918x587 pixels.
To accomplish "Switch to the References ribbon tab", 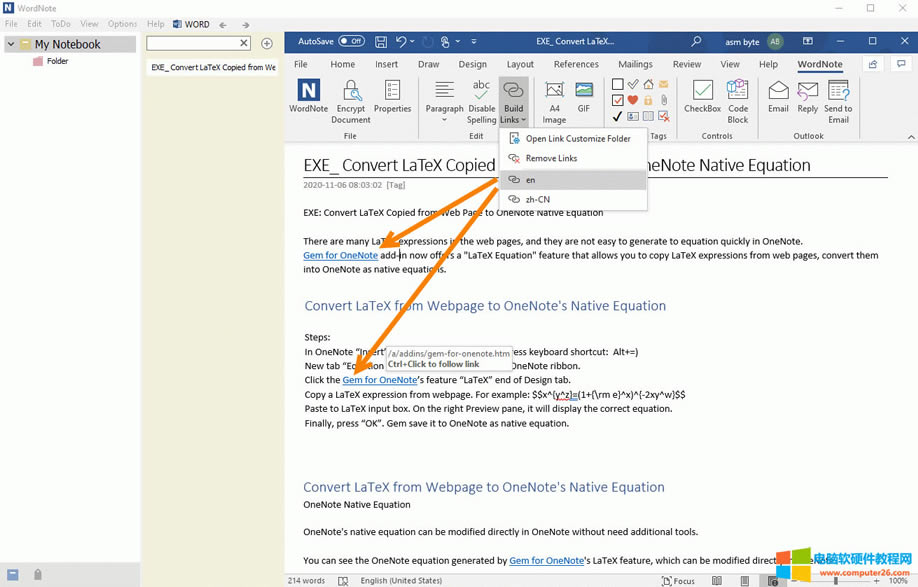I will pos(576,64).
